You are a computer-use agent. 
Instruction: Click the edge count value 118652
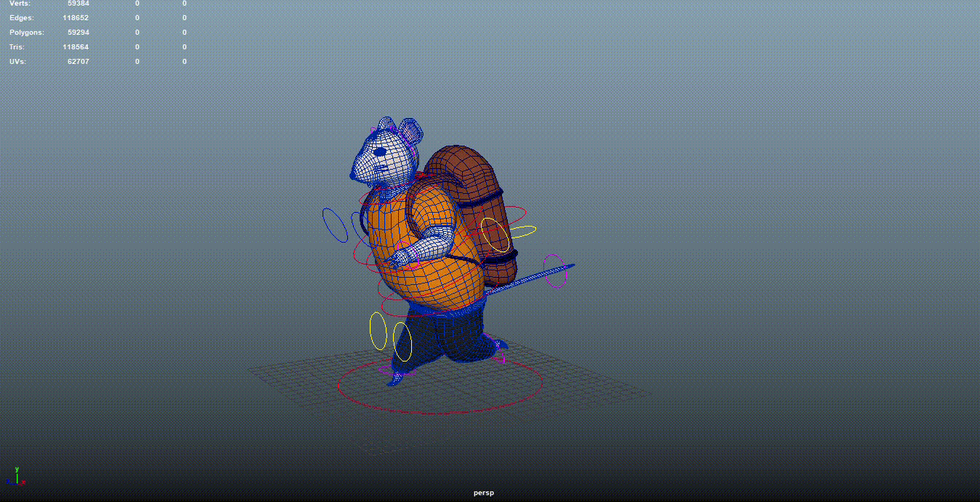coord(76,18)
